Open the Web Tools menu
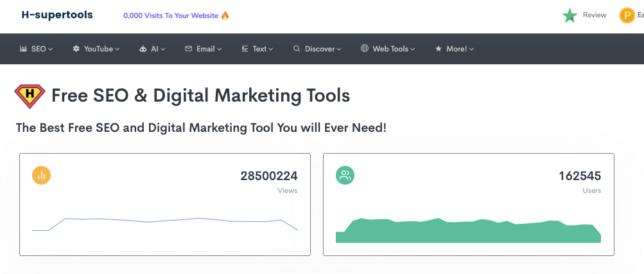This screenshot has height=274, width=644. [388, 49]
